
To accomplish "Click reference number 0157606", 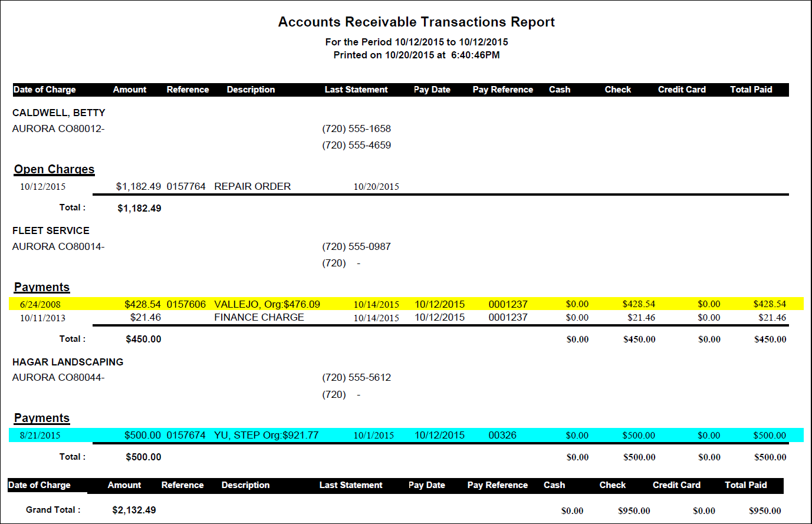I will tap(186, 304).
